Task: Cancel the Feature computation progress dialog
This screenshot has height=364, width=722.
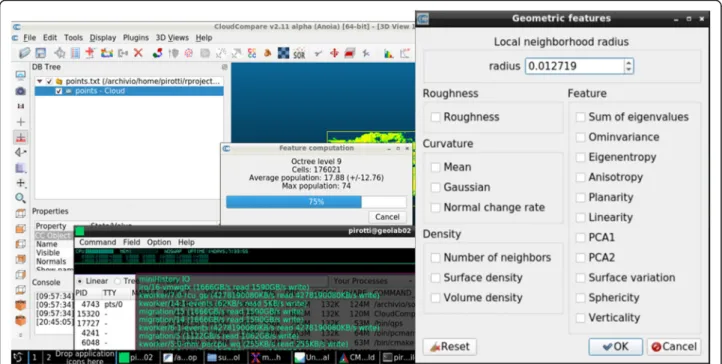Action: click(x=387, y=217)
